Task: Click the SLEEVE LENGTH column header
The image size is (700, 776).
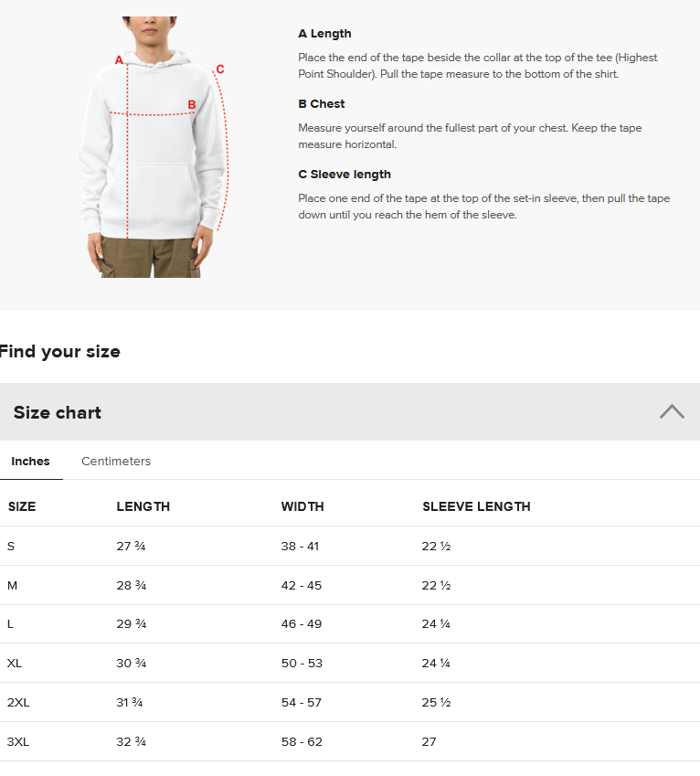Action: 476,506
